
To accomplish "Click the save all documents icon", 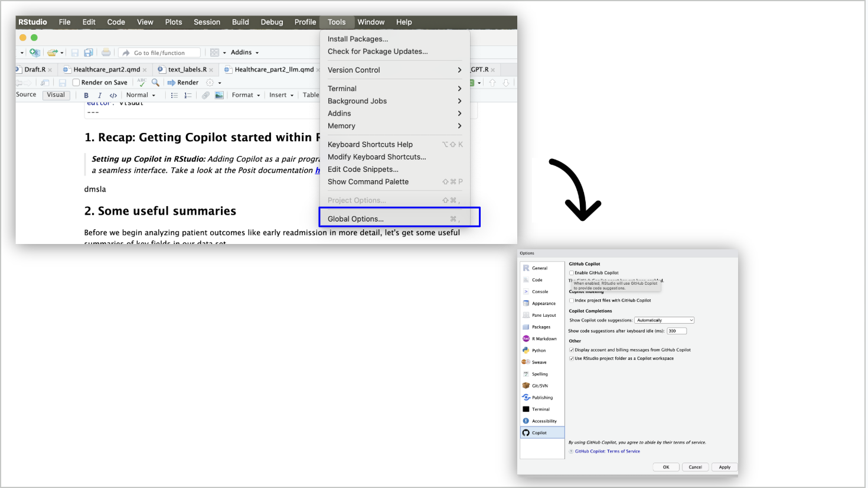I will pyautogui.click(x=88, y=53).
